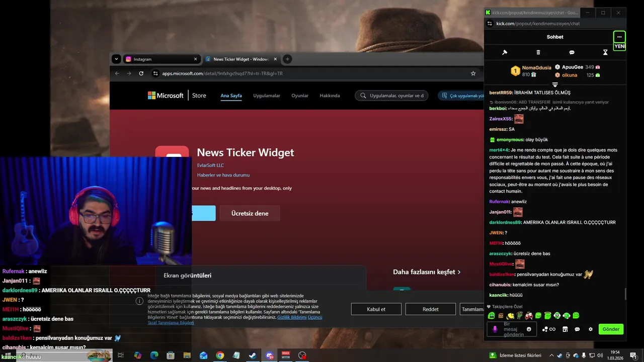Open Oyunlar in Store navigation

click(x=300, y=96)
